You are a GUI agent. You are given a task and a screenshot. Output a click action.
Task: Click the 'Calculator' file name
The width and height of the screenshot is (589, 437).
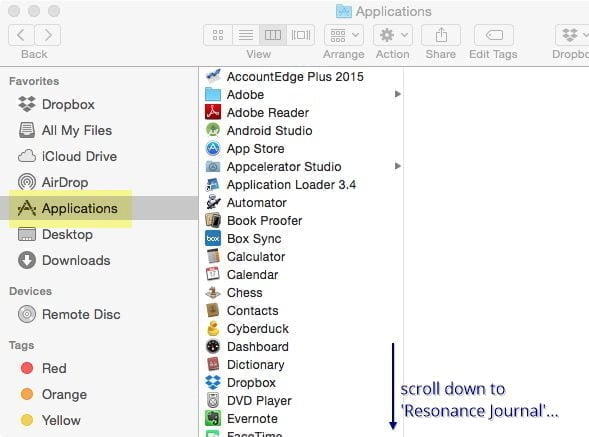click(x=256, y=257)
